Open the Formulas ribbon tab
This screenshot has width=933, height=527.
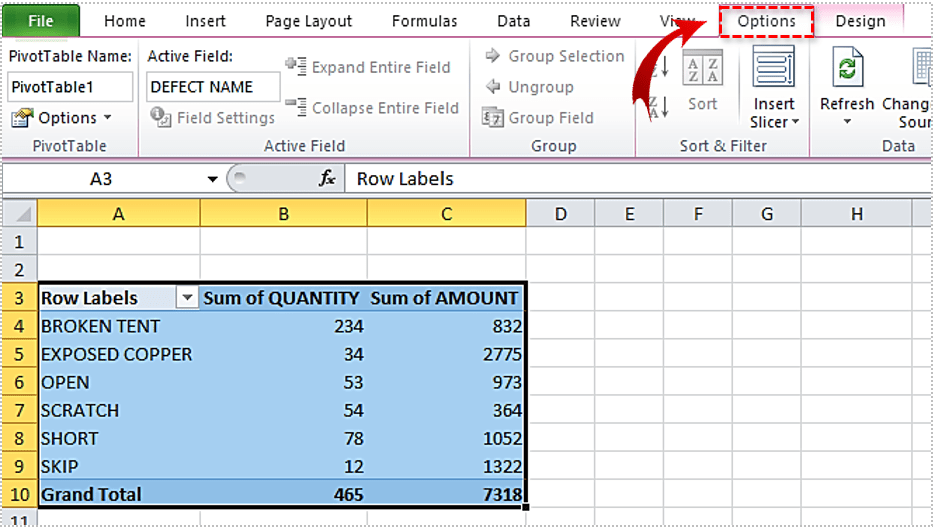pos(424,21)
